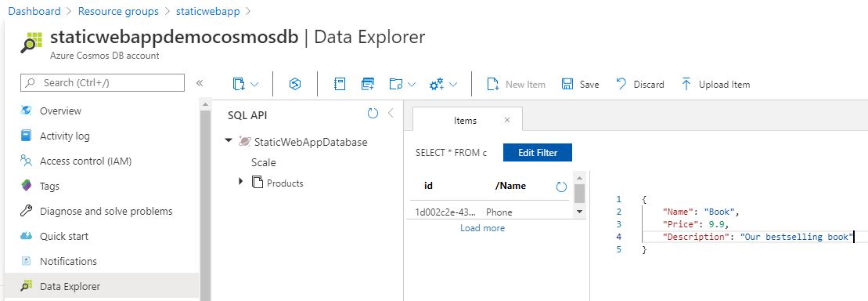Go to Resource groups breadcrumb
Image resolution: width=868 pixels, height=301 pixels.
pyautogui.click(x=118, y=11)
